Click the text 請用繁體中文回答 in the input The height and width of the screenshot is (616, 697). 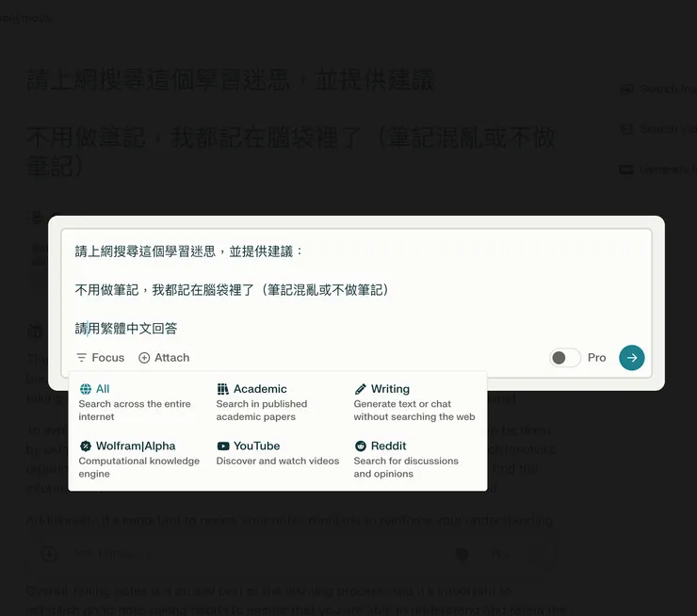point(126,329)
